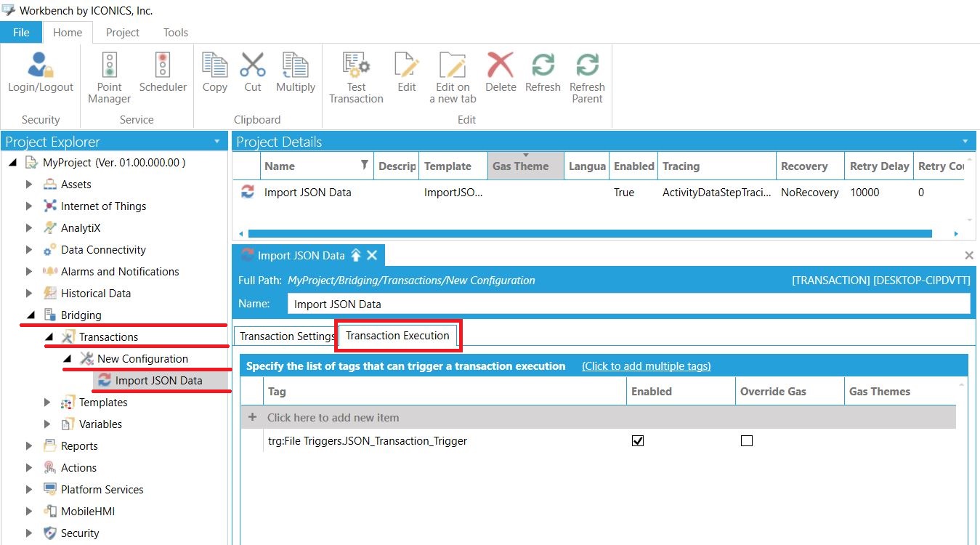Image resolution: width=980 pixels, height=545 pixels.
Task: Click the Tracing column header
Action: (716, 166)
